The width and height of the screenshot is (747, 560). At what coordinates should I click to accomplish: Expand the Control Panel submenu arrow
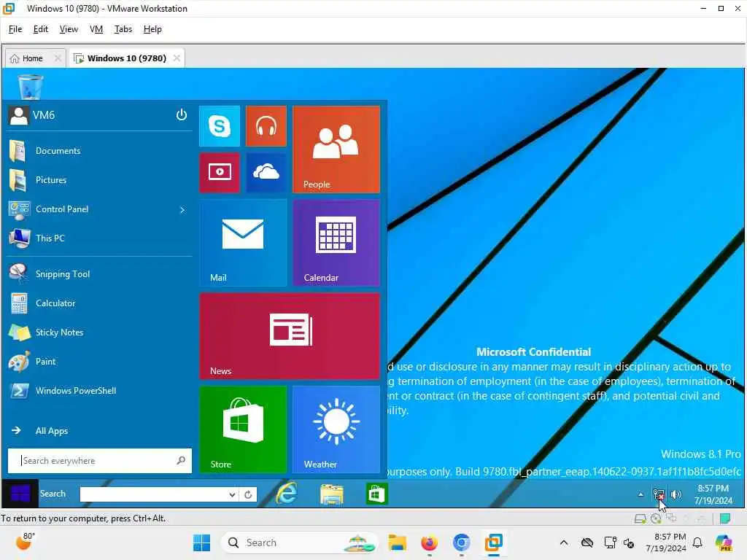(182, 209)
